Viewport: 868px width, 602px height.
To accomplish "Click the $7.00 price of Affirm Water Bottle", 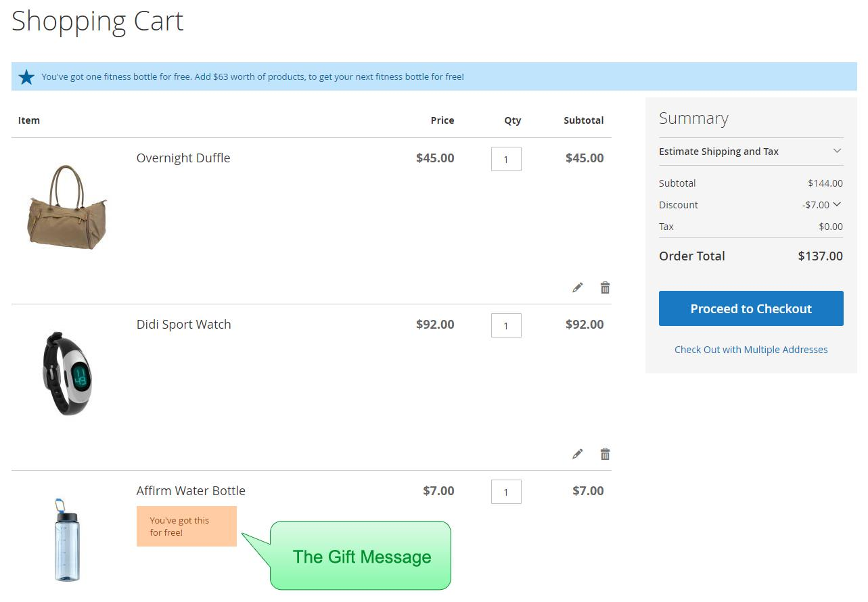I will [x=438, y=490].
